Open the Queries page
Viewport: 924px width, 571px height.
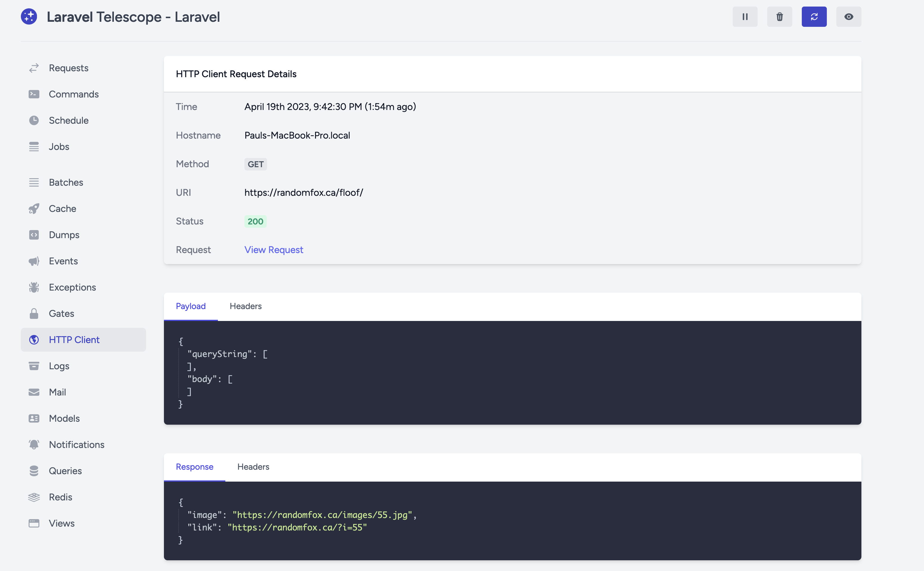pos(83,471)
